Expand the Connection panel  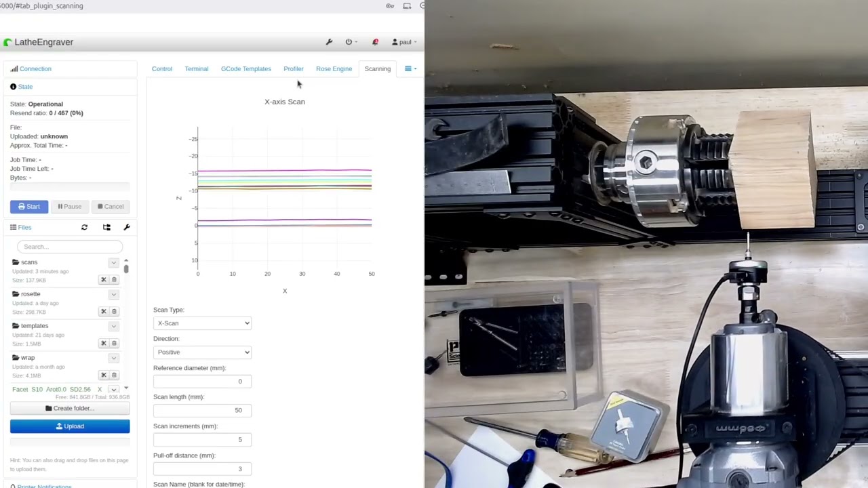pos(35,68)
